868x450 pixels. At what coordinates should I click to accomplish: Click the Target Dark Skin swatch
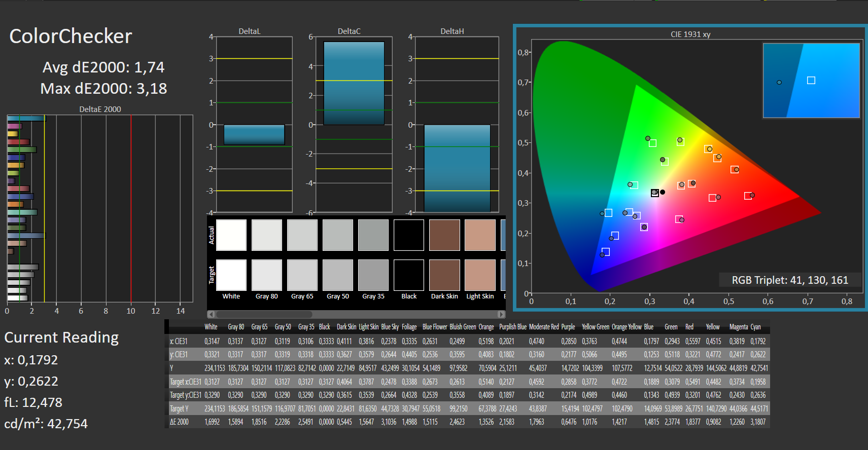444,275
